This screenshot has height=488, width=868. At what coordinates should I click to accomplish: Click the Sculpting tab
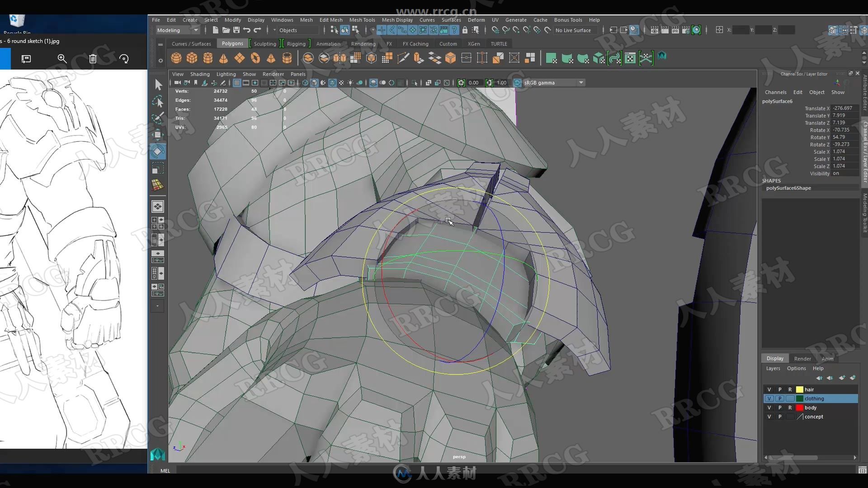pos(264,43)
